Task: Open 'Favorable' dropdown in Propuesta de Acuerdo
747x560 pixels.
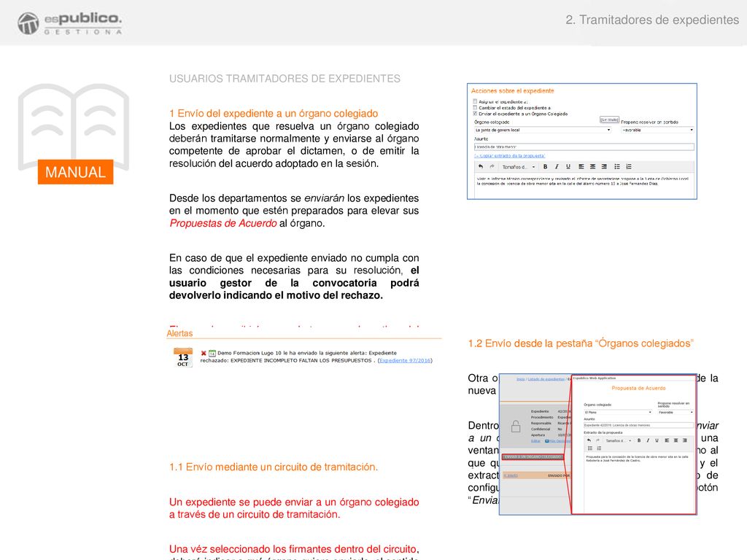Action: (676, 413)
